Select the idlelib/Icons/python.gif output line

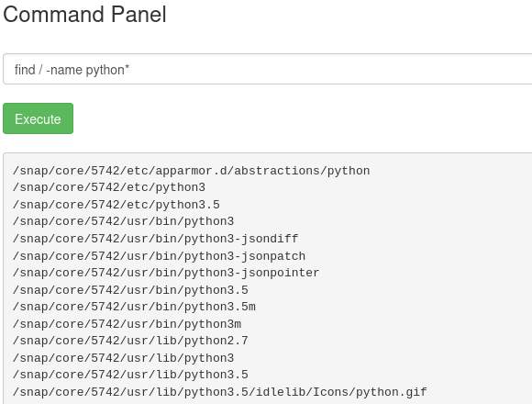point(220,392)
